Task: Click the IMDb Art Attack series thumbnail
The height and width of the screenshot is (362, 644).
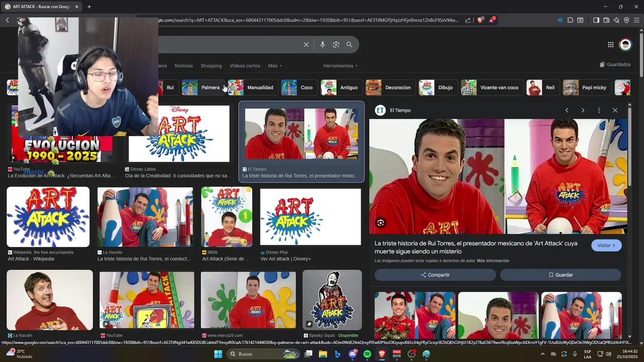Action: click(x=227, y=217)
